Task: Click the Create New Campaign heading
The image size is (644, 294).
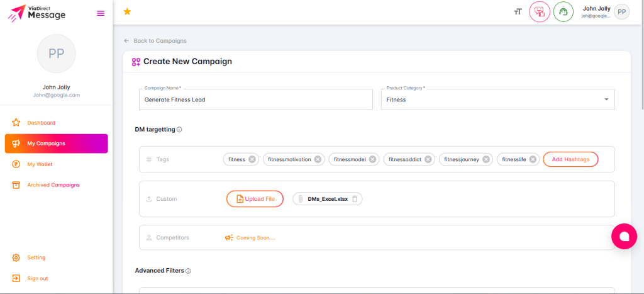Action: [x=187, y=62]
